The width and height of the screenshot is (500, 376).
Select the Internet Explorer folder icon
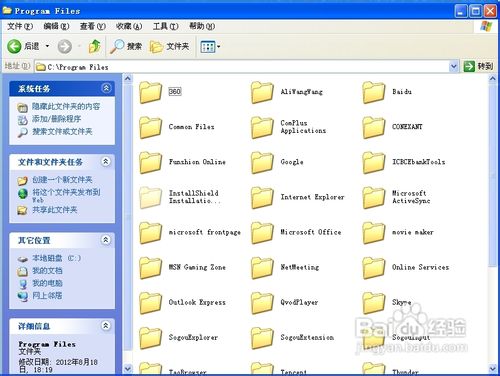[262, 197]
